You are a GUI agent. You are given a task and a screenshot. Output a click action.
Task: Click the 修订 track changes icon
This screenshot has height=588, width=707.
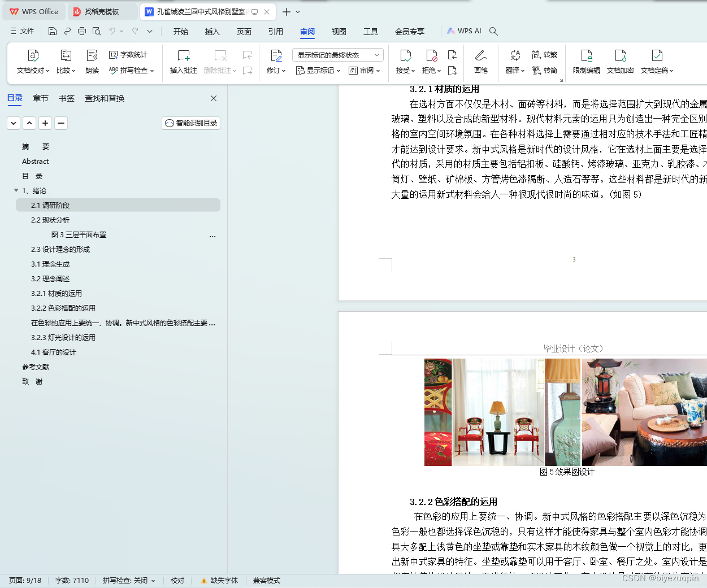(276, 55)
